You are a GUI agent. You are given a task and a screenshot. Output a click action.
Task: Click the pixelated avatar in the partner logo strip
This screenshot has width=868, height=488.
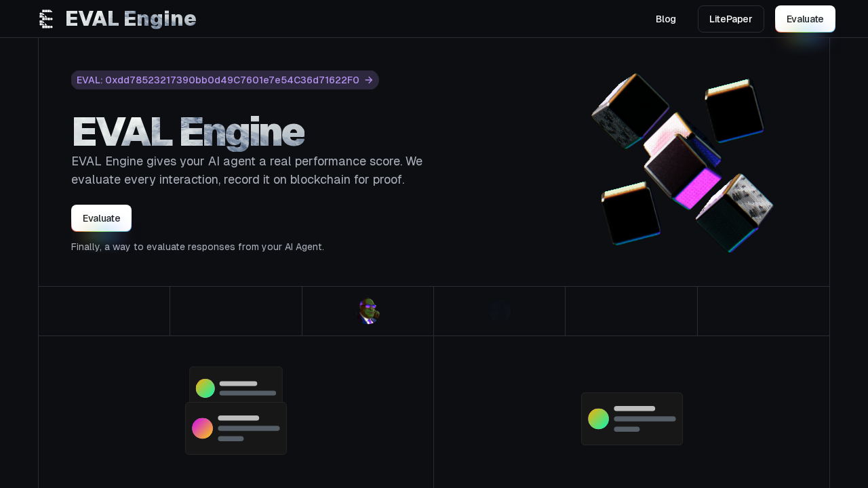pos(368,311)
